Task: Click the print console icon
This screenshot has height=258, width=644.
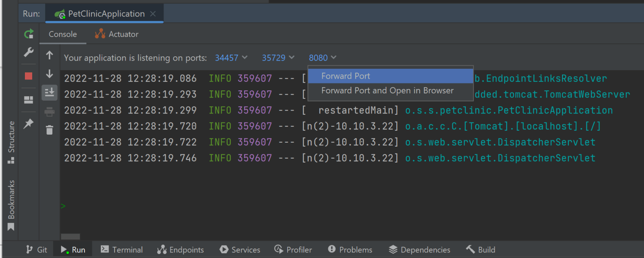Action: (x=49, y=112)
